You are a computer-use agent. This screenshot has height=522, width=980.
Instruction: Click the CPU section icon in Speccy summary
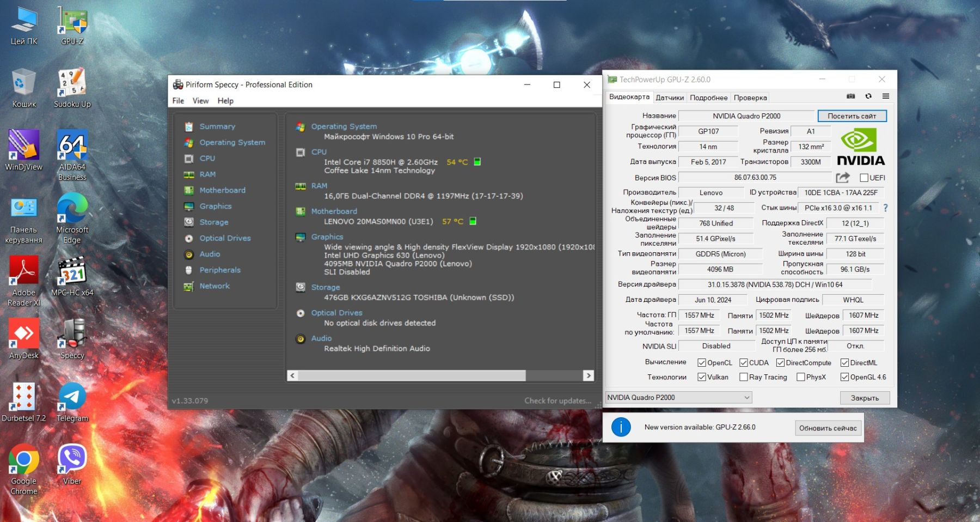click(x=300, y=153)
